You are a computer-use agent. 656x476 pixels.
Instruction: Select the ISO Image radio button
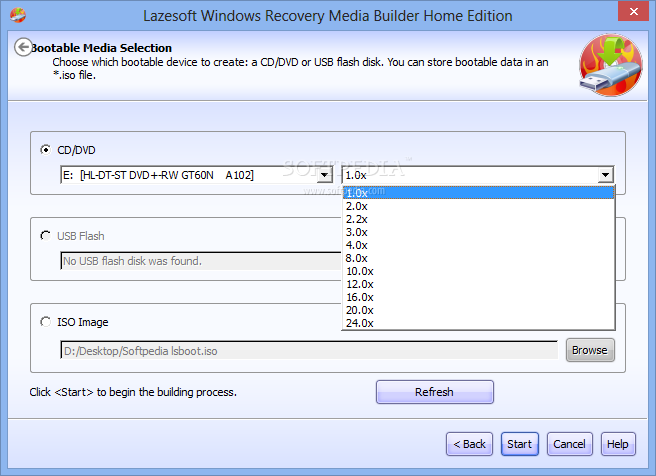(x=46, y=322)
